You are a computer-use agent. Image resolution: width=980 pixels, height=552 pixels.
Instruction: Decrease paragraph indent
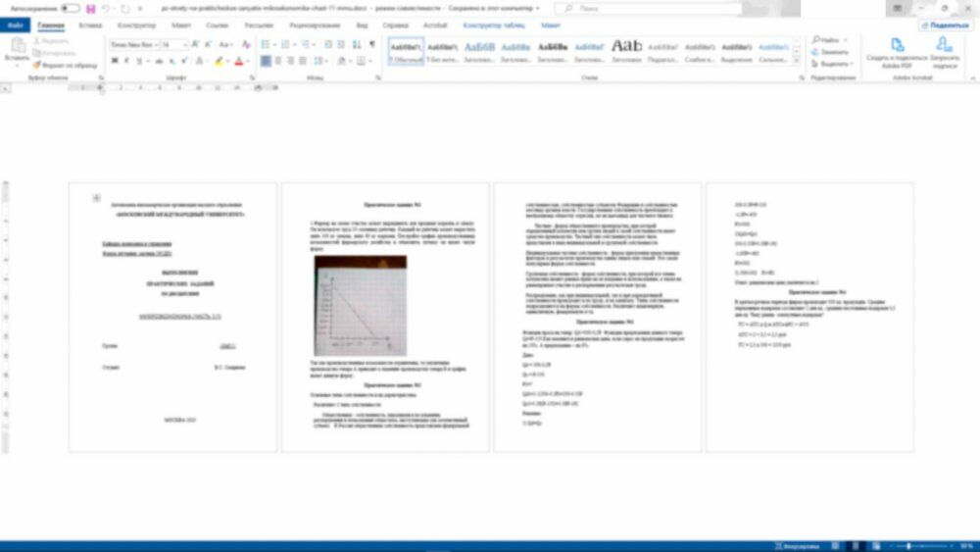328,44
